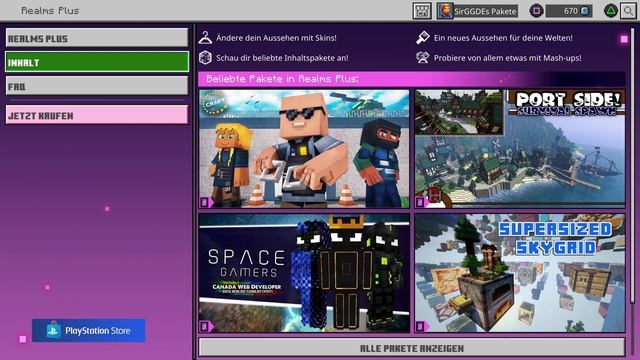Click Realms Plus badge on Space Gamers pack
This screenshot has height=360, width=640.
206,326
